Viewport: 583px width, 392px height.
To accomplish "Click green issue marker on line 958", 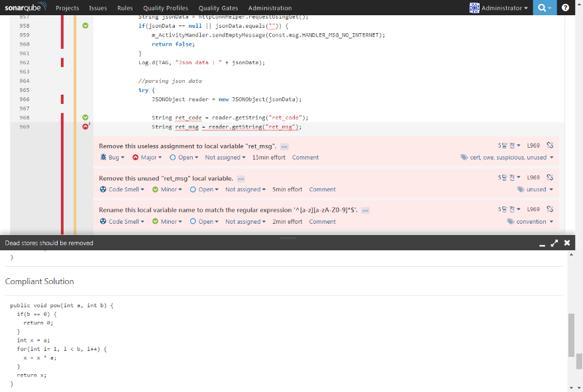I will point(85,26).
